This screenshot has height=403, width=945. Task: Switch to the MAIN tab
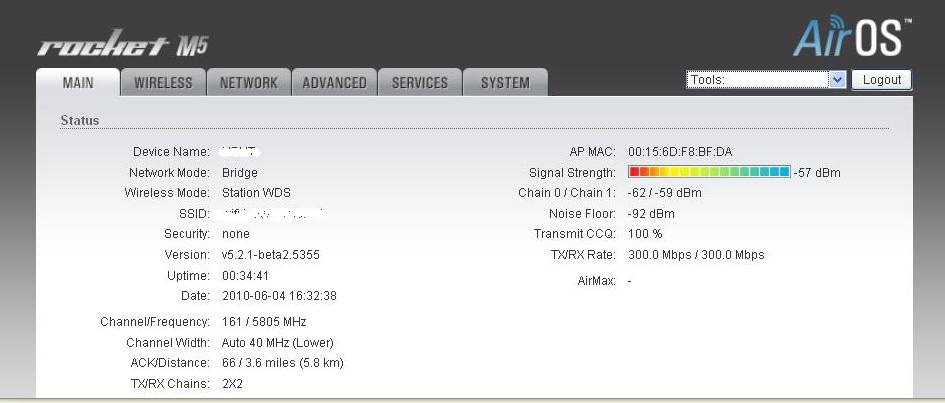click(x=78, y=83)
